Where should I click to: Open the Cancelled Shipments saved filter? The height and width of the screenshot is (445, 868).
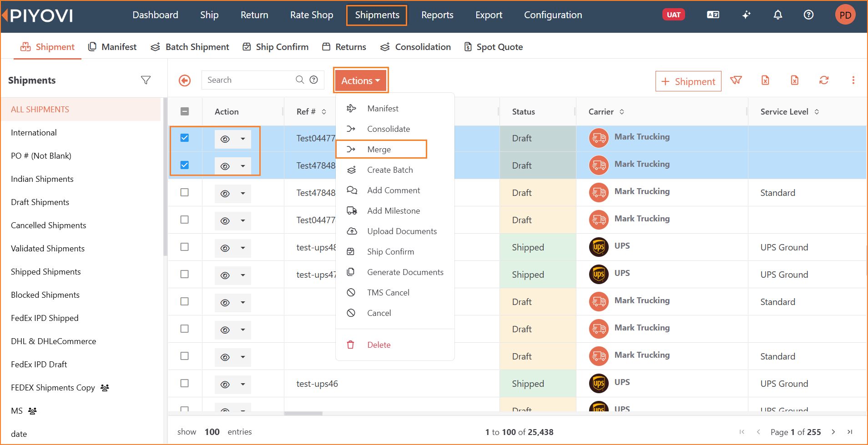pyautogui.click(x=48, y=225)
